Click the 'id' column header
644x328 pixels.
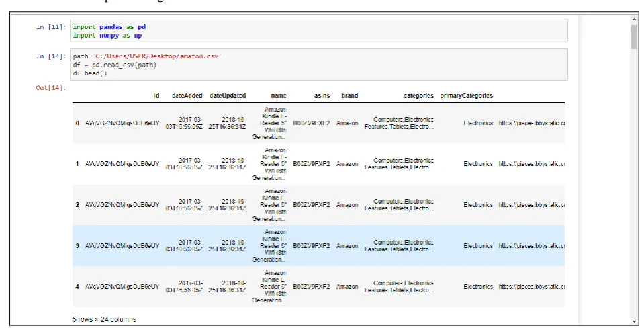(156, 95)
